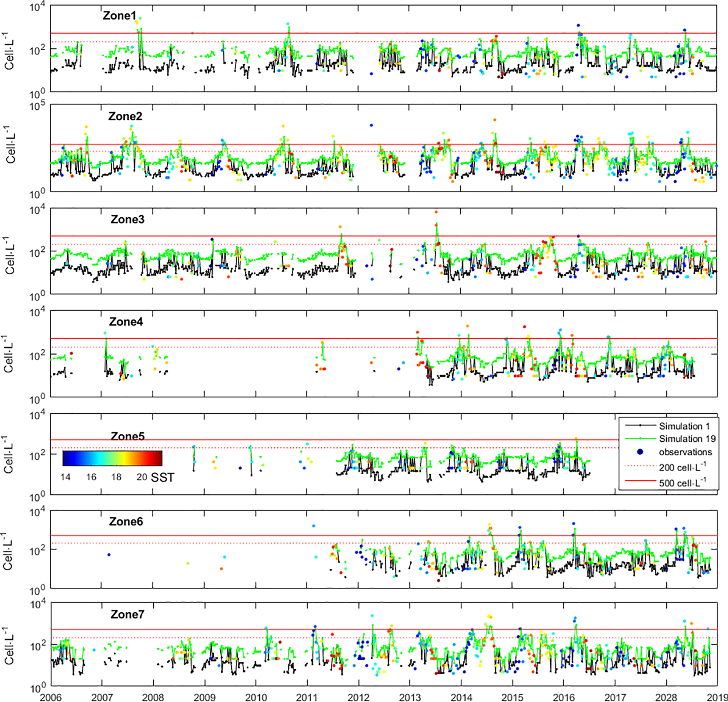Viewport: 728px width, 702px height.
Task: Click the Zone1 panel title
Action: (x=120, y=16)
